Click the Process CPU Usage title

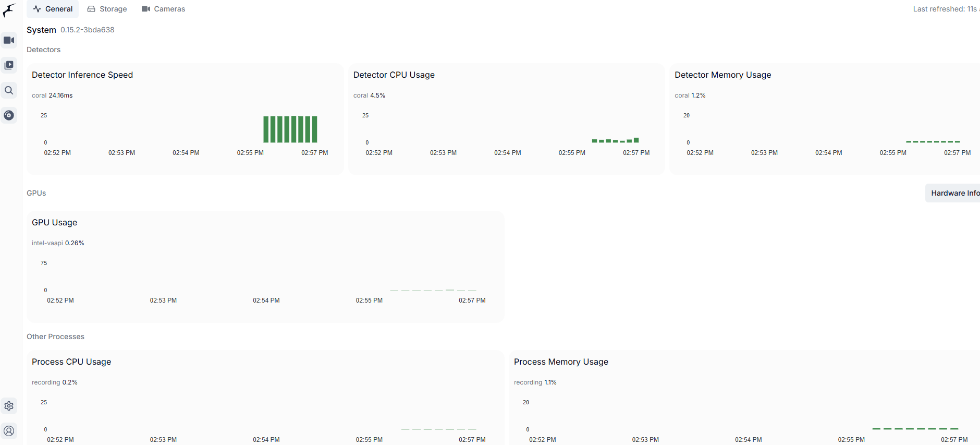(x=71, y=362)
